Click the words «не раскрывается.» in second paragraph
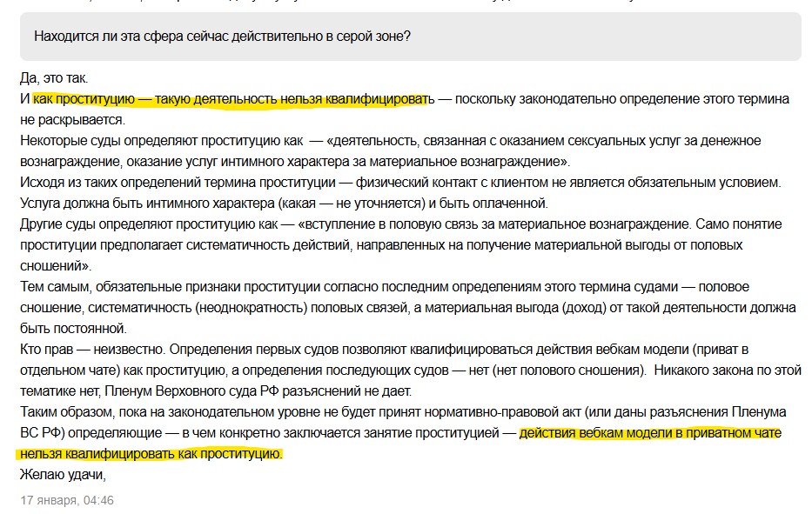The width and height of the screenshot is (812, 514). pos(72,120)
